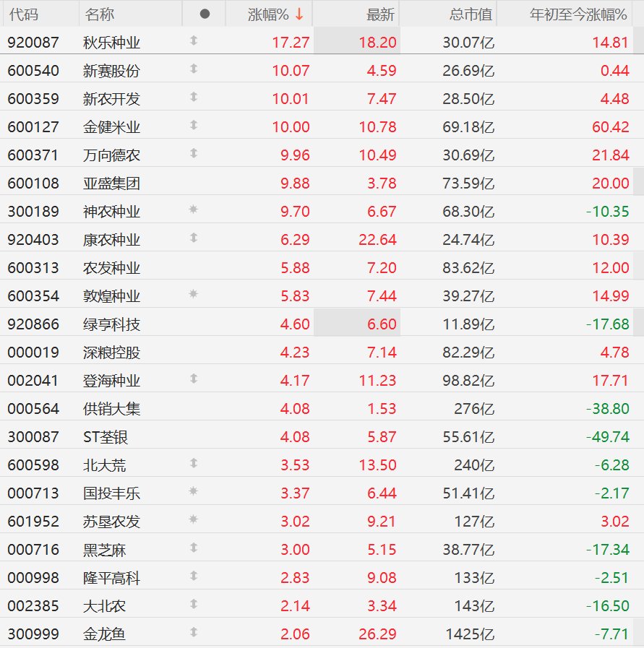Select stock name 北大荒
Viewport: 644px width, 648px height.
click(x=104, y=465)
